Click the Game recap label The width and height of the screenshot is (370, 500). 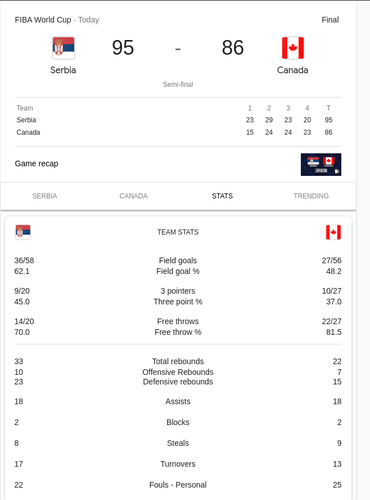36,164
